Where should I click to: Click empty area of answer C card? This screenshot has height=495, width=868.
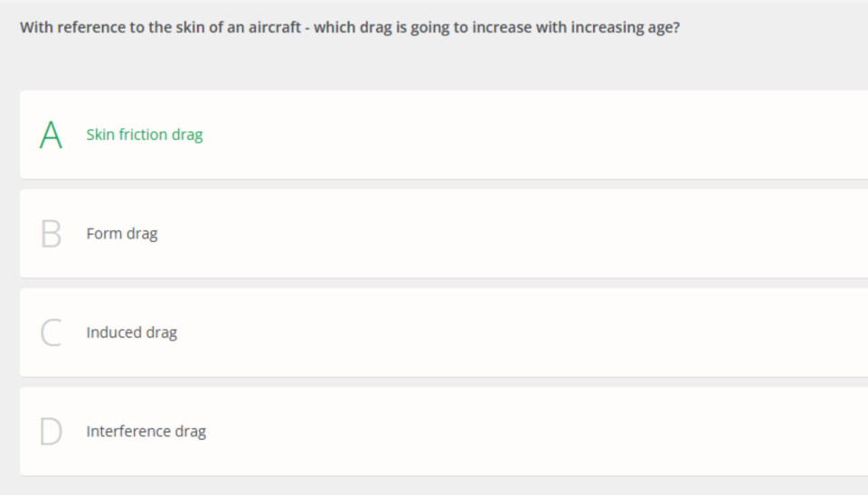coord(542,332)
